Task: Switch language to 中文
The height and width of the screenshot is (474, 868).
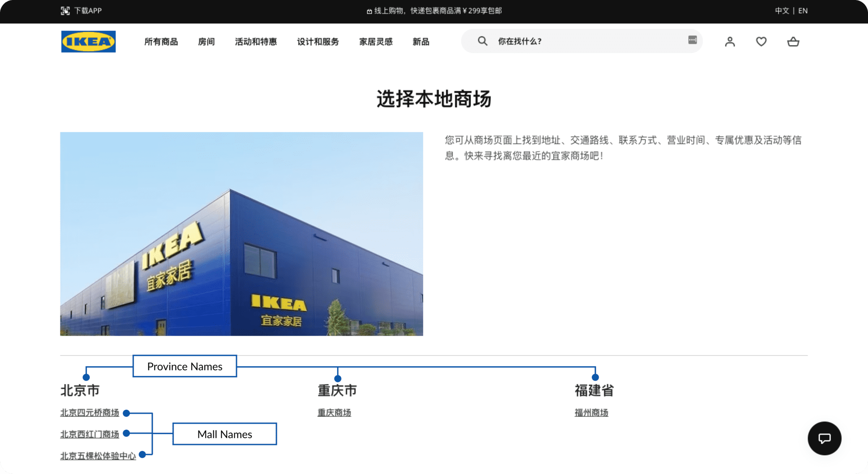Action: tap(782, 11)
